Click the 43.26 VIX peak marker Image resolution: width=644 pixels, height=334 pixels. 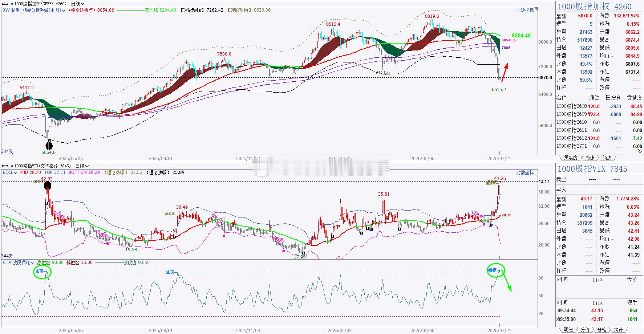[500, 179]
